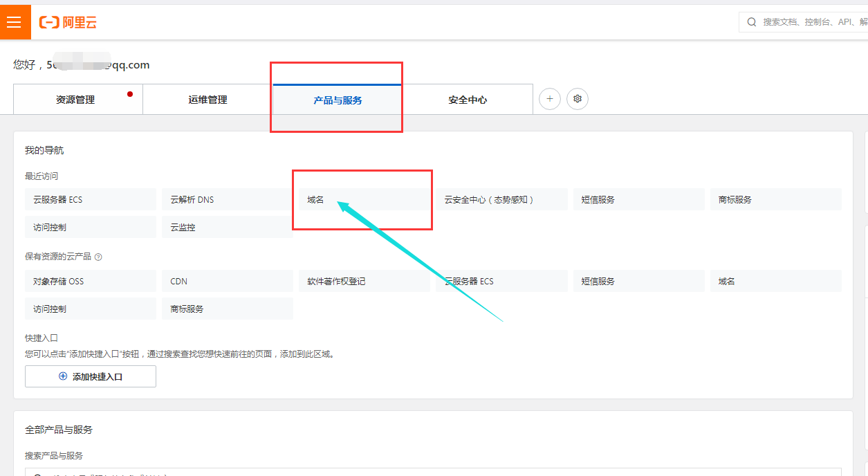Focus the top search field
Viewport: 868px width, 476px height.
804,22
